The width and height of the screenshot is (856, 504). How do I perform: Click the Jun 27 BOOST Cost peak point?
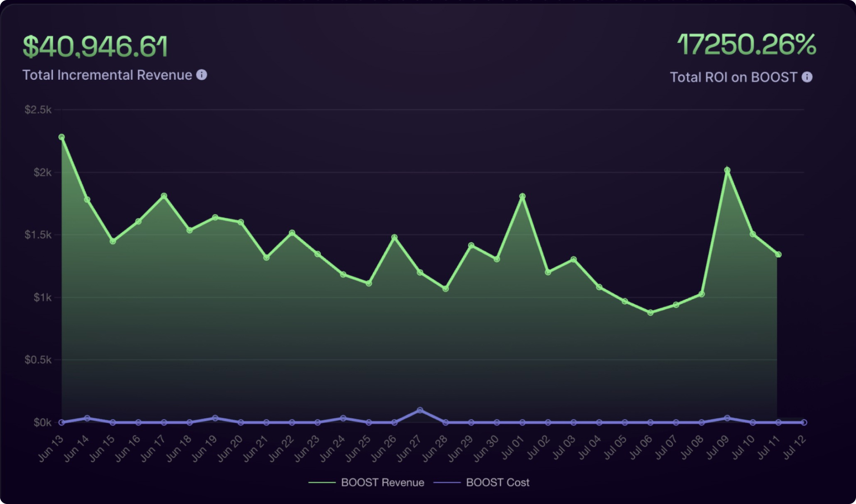coord(420,410)
